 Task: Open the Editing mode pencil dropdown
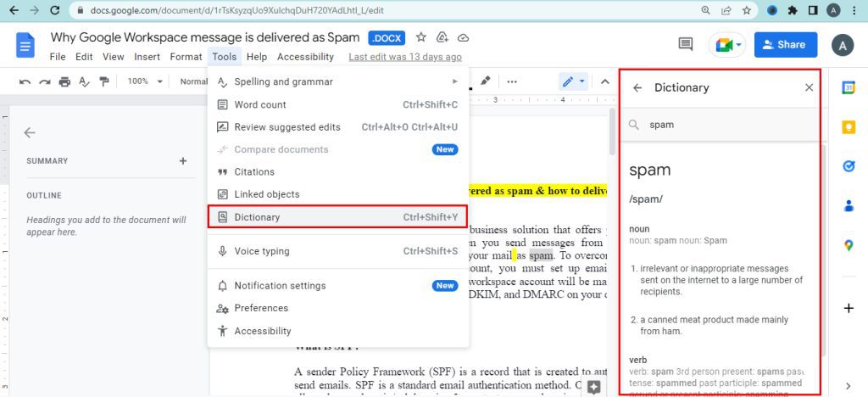[574, 82]
